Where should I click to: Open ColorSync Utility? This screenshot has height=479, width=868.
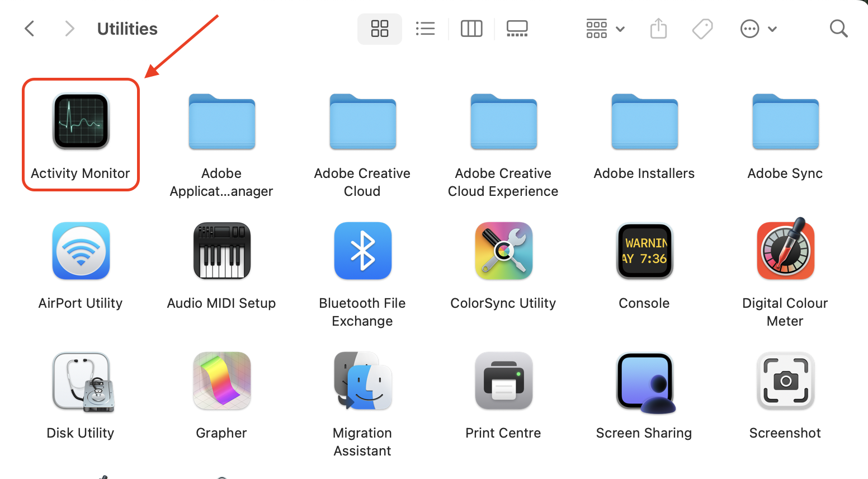[503, 251]
